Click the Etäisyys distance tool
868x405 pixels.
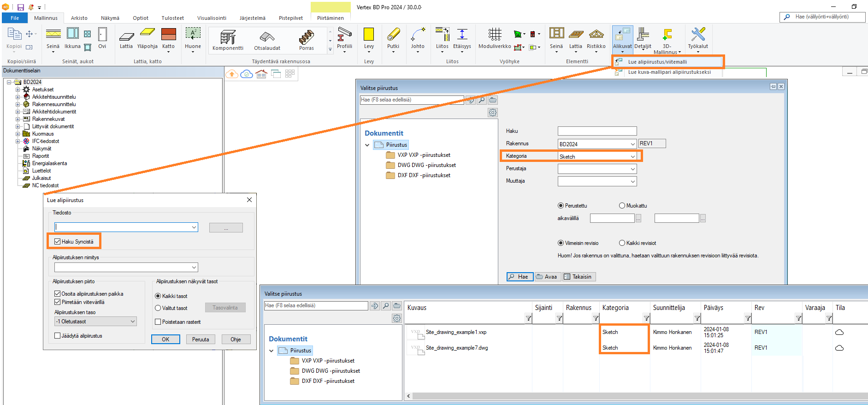pyautogui.click(x=462, y=35)
